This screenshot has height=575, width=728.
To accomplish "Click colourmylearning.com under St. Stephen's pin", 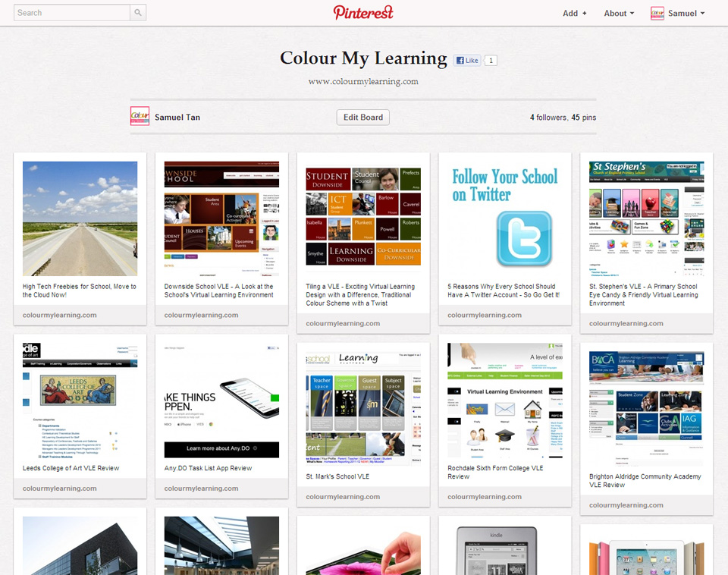I will 626,323.
